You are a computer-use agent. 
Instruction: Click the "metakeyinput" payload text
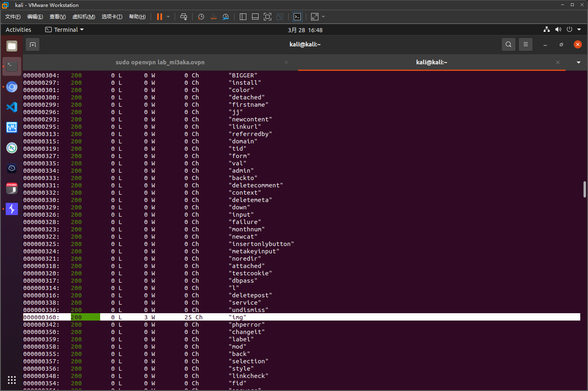click(x=254, y=251)
